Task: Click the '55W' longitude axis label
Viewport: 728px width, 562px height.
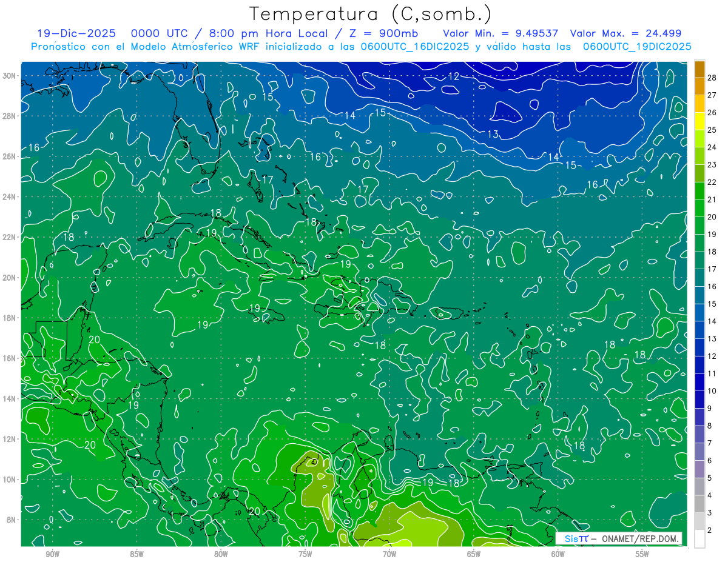Action: coord(642,554)
